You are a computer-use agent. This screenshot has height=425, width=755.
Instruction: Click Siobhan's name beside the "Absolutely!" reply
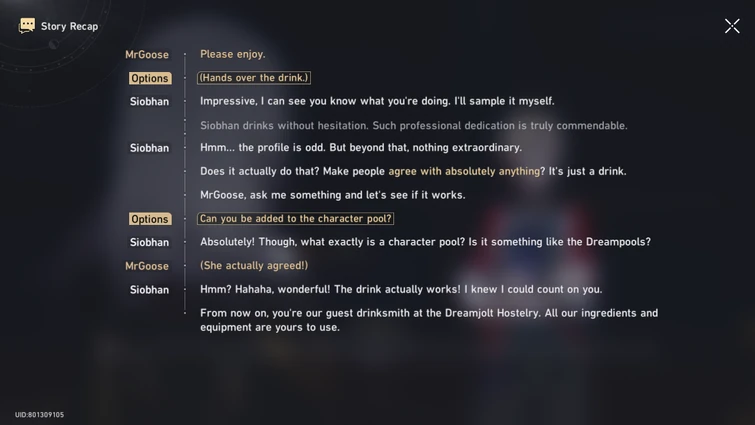point(149,242)
